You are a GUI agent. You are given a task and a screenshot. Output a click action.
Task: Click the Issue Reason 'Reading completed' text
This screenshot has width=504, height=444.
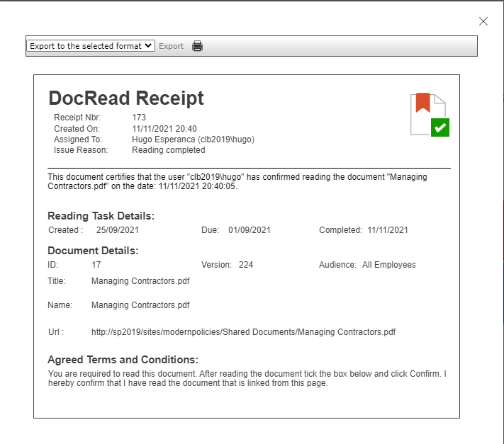169,150
